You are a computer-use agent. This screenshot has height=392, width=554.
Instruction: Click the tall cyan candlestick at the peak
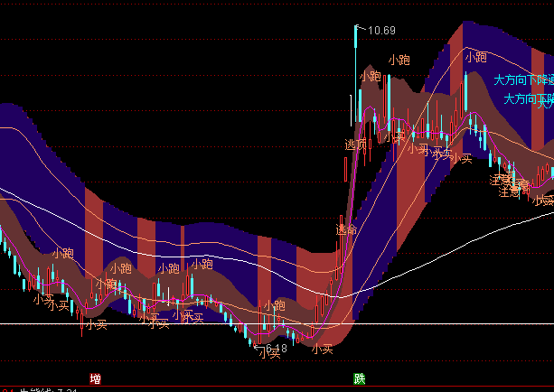[x=355, y=72]
